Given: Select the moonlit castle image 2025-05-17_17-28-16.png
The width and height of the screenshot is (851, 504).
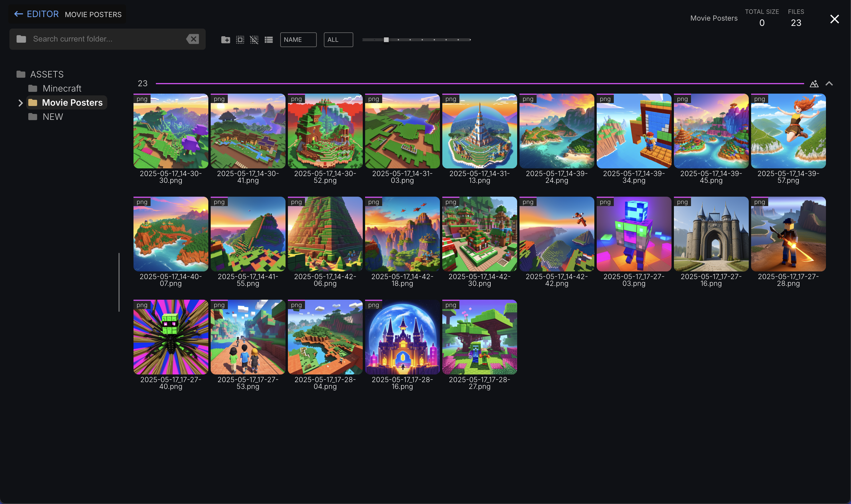Looking at the screenshot, I should point(403,337).
